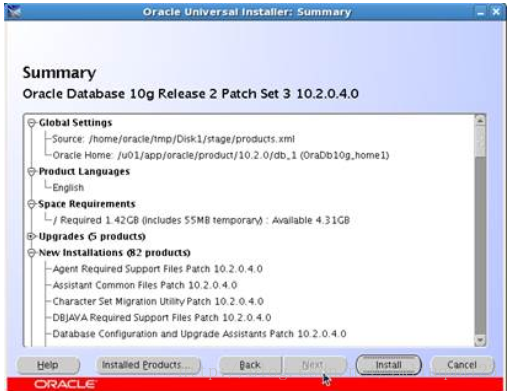Select Character Set Migration Utility Patch row
Viewport: 509px width, 391px height.
[158, 301]
